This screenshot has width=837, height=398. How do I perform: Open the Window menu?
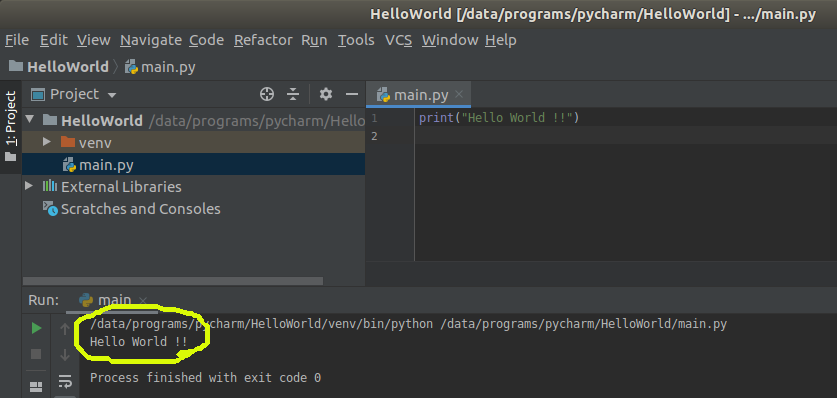pos(450,40)
